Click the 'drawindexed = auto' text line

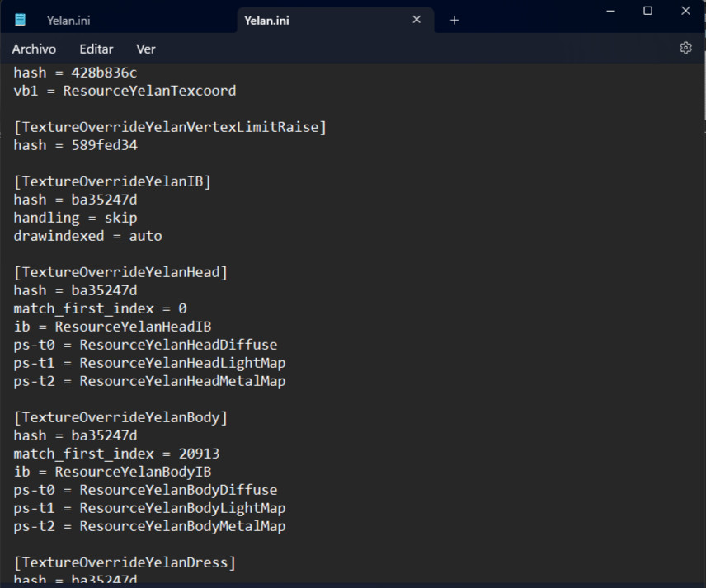pyautogui.click(x=88, y=236)
